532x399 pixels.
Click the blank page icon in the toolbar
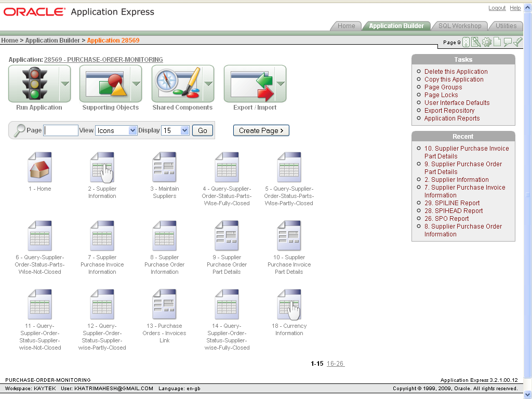click(x=497, y=42)
